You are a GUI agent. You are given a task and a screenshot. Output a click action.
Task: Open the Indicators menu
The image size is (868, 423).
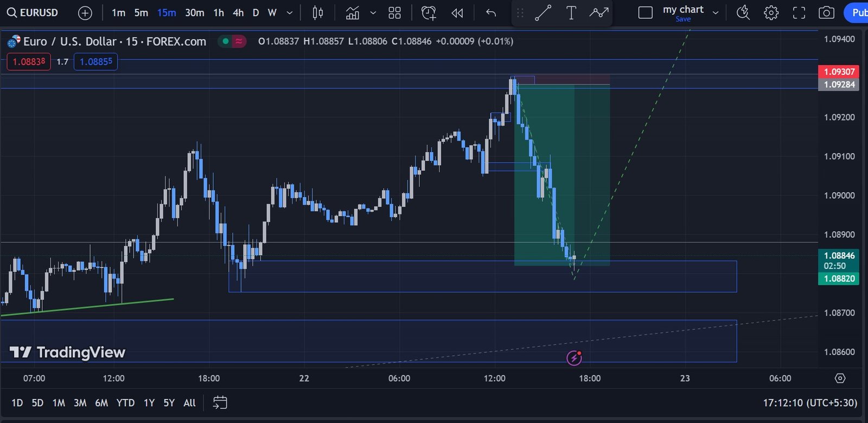353,12
